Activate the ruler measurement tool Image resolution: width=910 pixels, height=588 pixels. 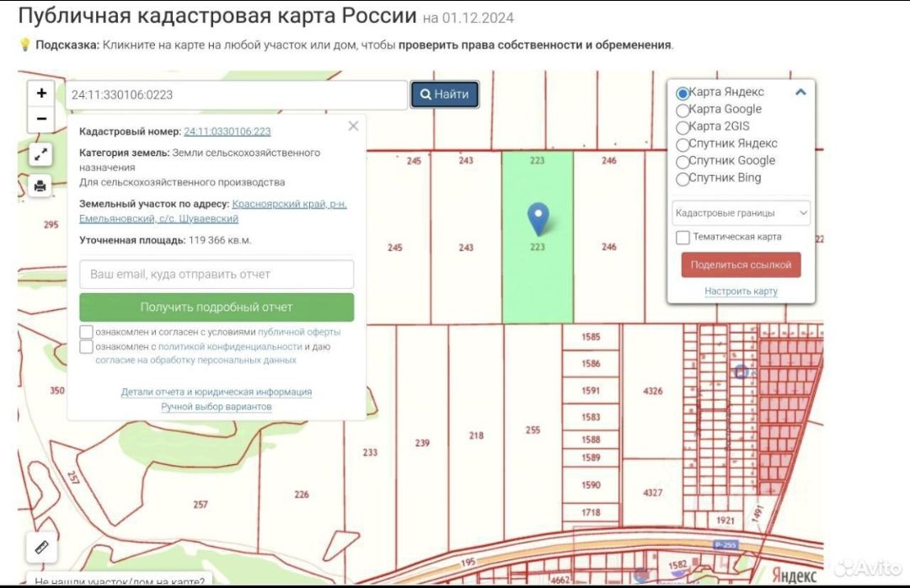pyautogui.click(x=41, y=548)
